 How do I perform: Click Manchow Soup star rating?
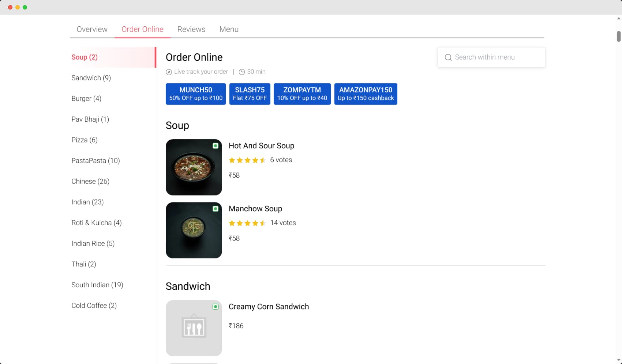tap(247, 223)
